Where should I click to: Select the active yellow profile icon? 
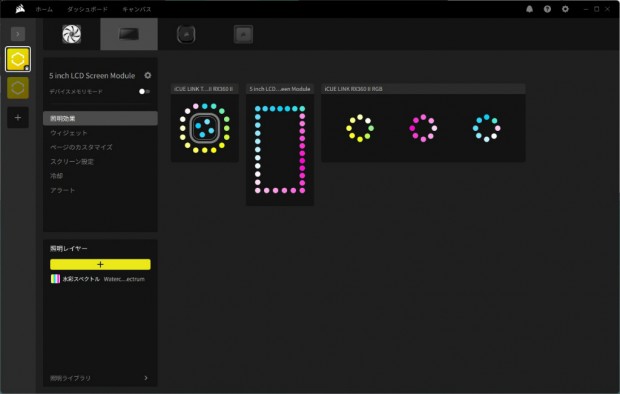pos(18,59)
